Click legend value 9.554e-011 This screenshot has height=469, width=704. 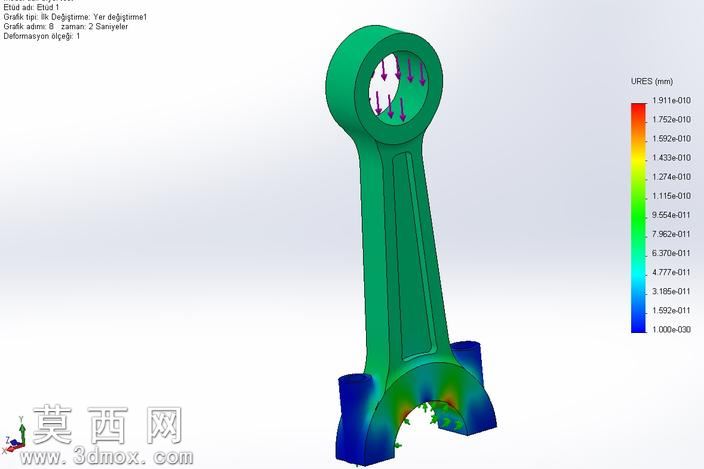tap(671, 215)
